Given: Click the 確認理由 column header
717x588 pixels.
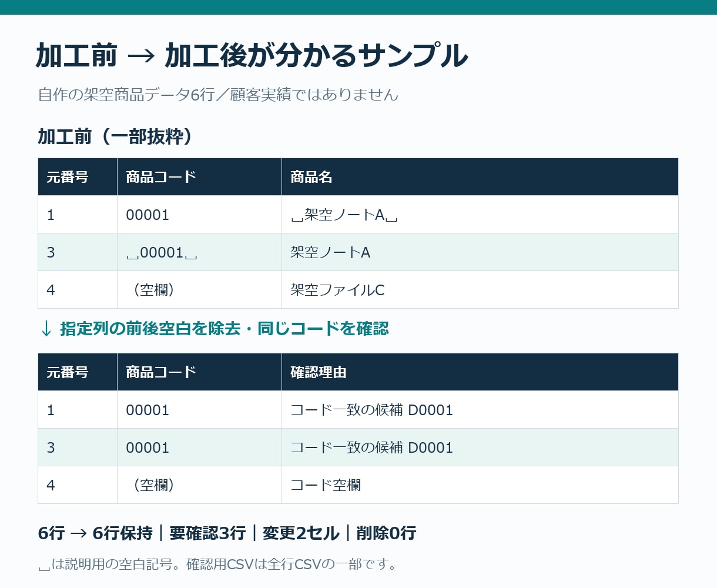Looking at the screenshot, I should click(480, 372).
